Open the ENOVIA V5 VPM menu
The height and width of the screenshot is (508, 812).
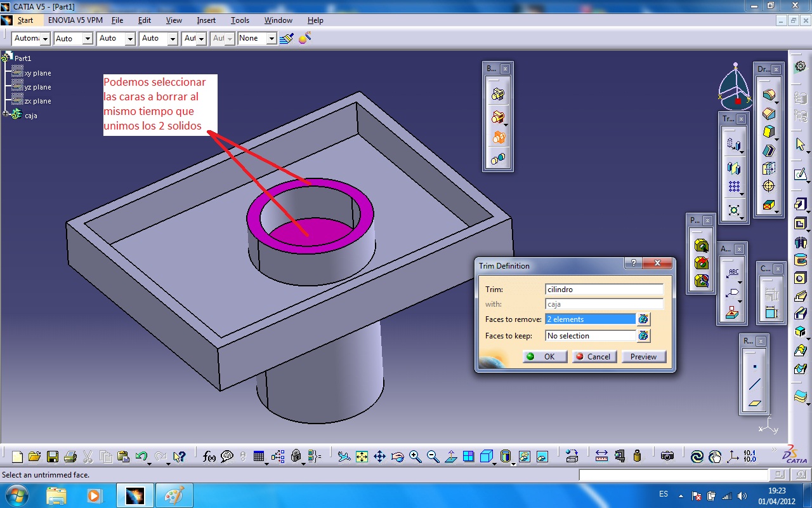[x=75, y=20]
